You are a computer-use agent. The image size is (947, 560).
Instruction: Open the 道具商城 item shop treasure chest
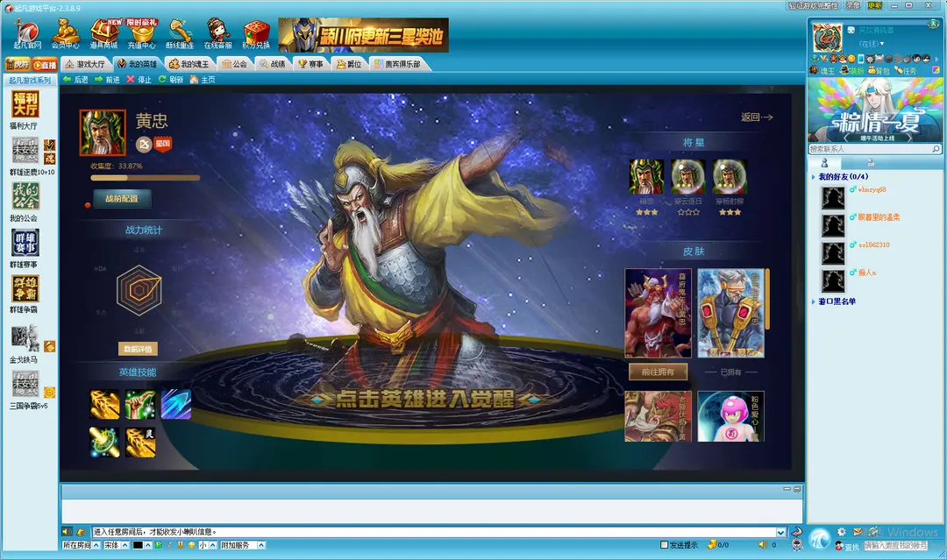[x=103, y=34]
